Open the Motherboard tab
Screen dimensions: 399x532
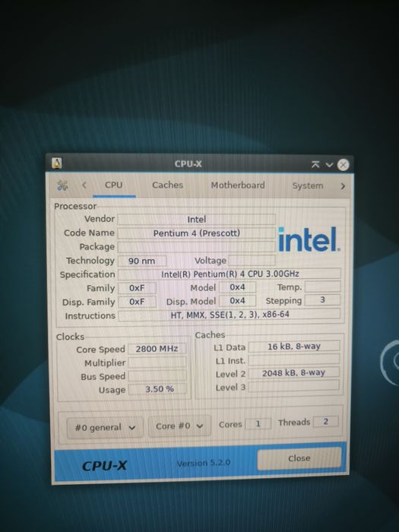tap(237, 185)
